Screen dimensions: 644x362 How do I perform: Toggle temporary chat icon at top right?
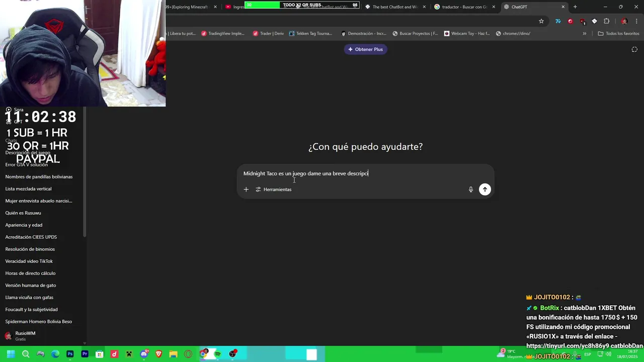[x=634, y=49]
